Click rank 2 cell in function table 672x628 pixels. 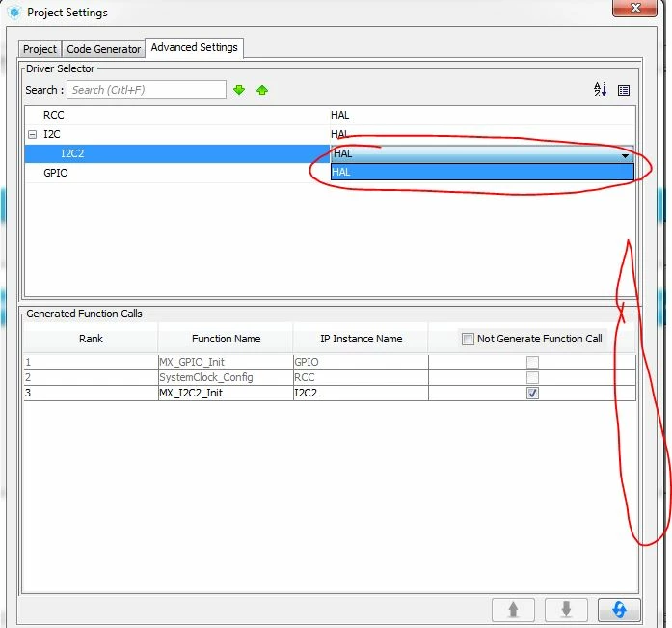point(91,377)
